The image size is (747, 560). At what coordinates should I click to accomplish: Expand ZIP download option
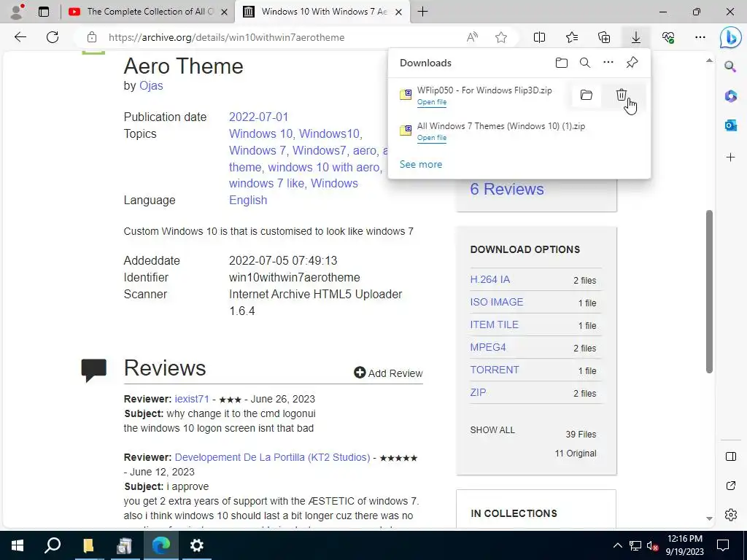(478, 392)
